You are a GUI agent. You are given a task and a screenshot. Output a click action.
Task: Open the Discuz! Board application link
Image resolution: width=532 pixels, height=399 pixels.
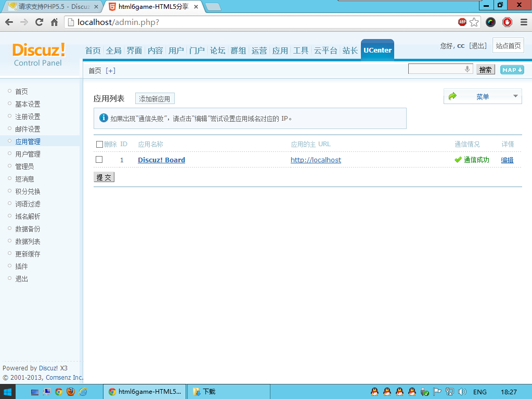click(x=162, y=160)
